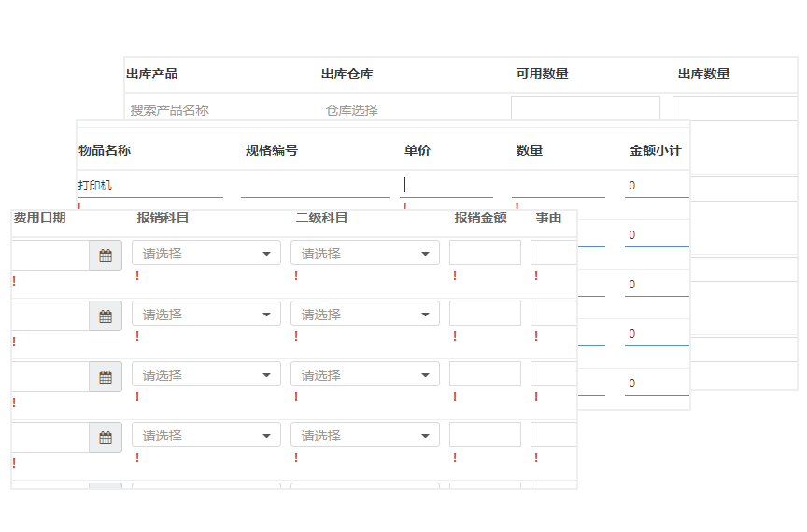Expand the second-row 报销科目 请选择 dropdown
Screen dimensions: 807x532
[x=206, y=314]
